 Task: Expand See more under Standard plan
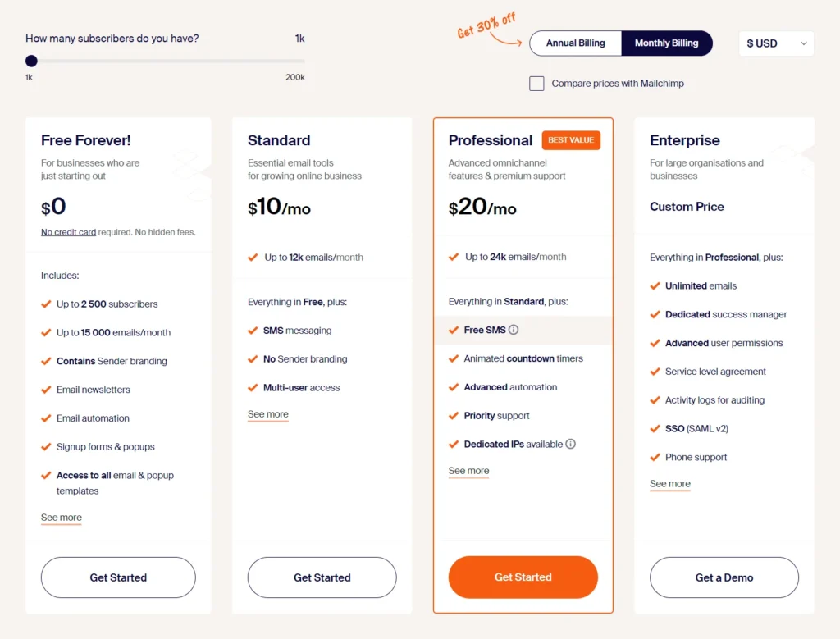click(x=268, y=414)
